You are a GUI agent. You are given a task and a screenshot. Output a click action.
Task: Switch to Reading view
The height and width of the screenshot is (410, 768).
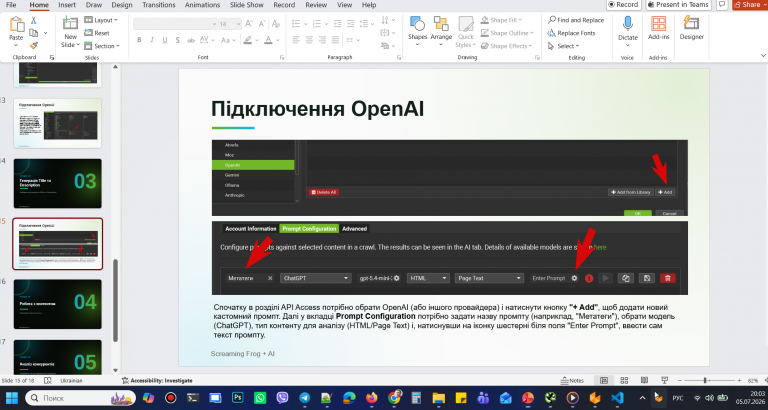point(645,380)
